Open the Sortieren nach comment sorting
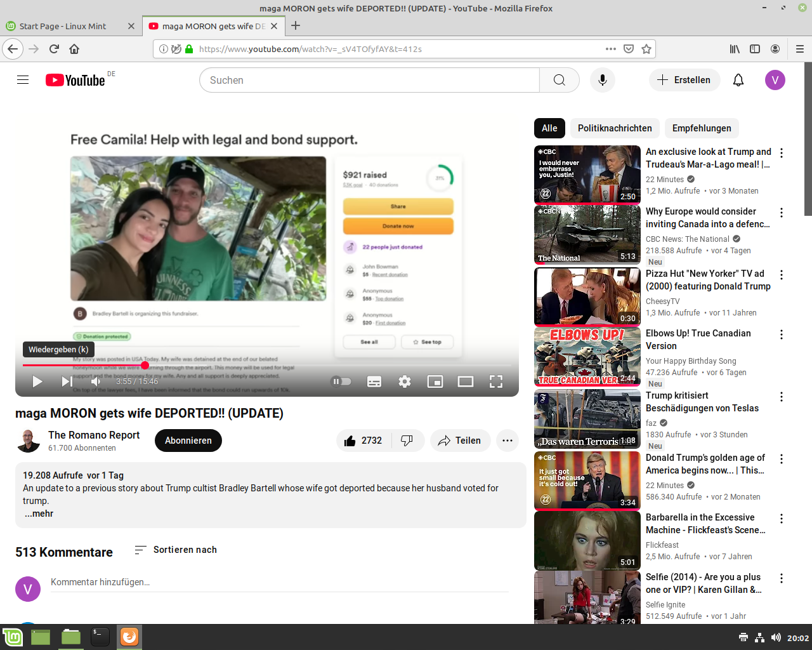Image resolution: width=812 pixels, height=650 pixels. 176,550
